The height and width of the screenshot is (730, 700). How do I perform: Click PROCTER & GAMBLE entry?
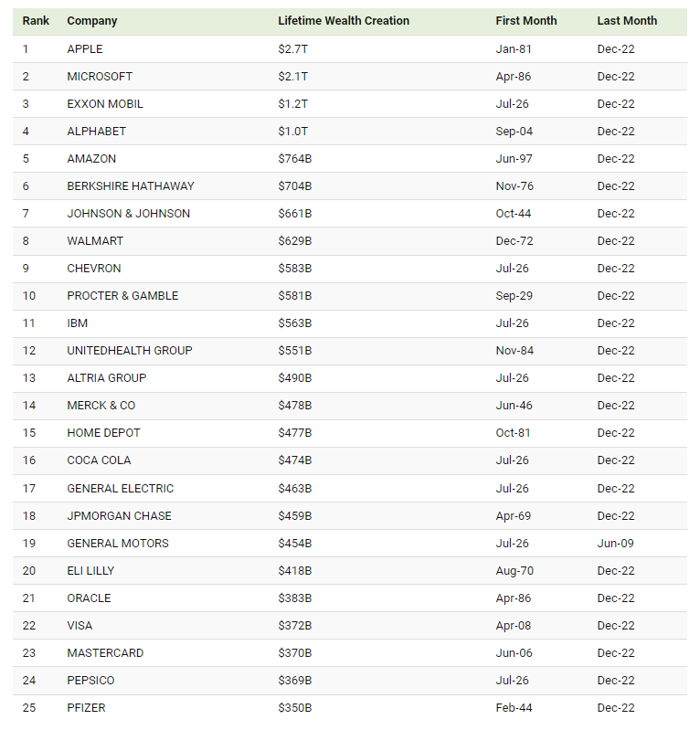[x=122, y=296]
